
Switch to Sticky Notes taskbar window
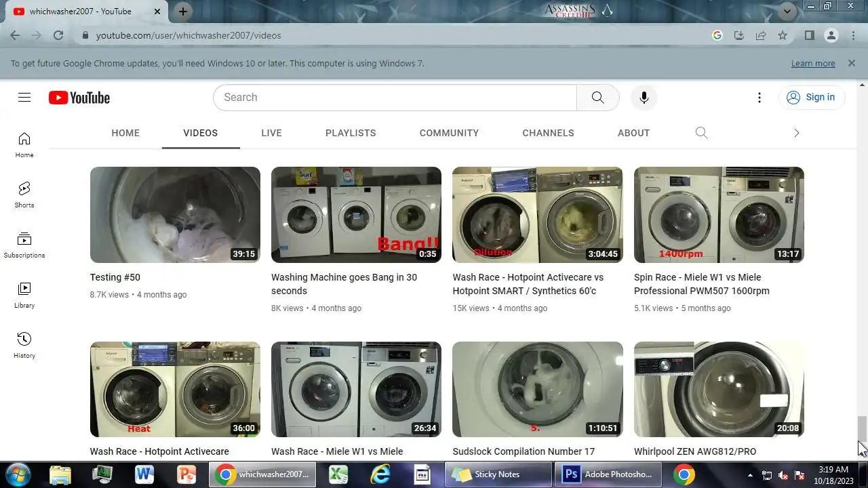(x=498, y=474)
